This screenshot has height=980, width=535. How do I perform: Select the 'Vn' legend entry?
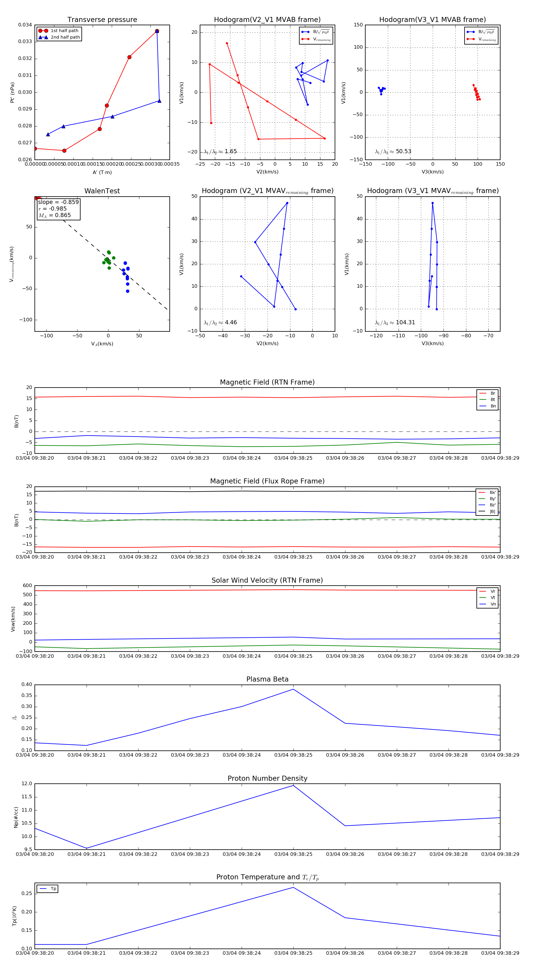tap(487, 604)
